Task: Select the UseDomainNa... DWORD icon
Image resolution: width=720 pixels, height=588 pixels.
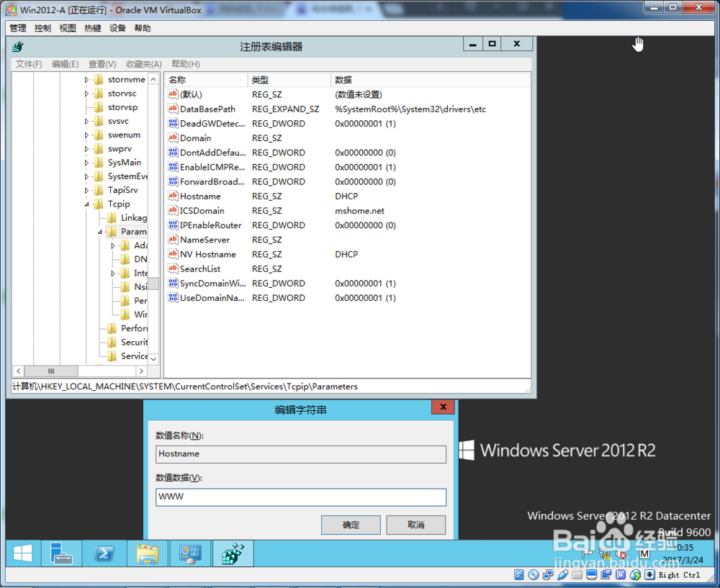Action: click(x=173, y=298)
